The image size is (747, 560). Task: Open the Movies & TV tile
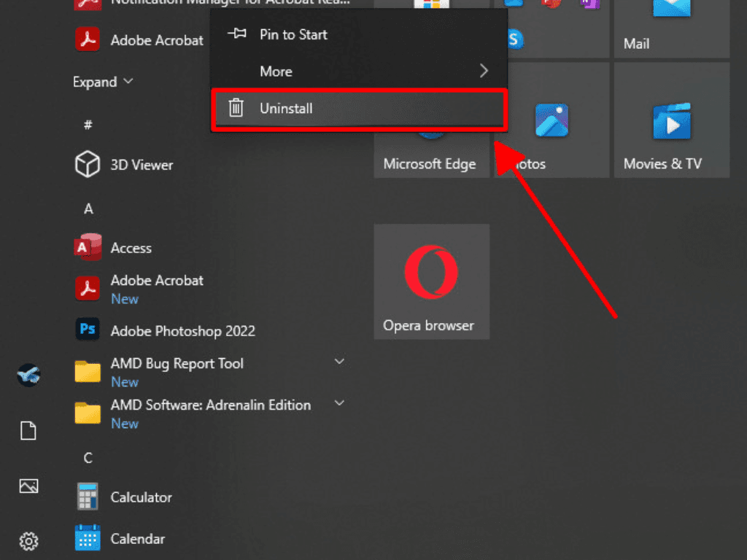671,120
